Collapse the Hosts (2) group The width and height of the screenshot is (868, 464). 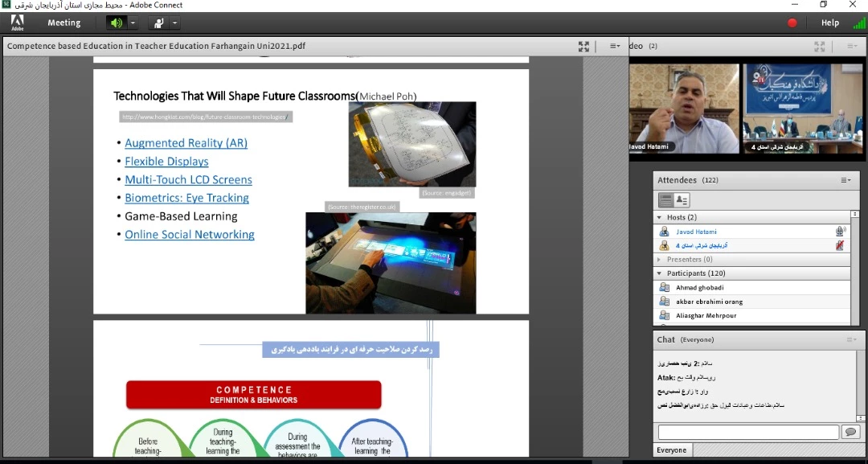[x=660, y=217]
